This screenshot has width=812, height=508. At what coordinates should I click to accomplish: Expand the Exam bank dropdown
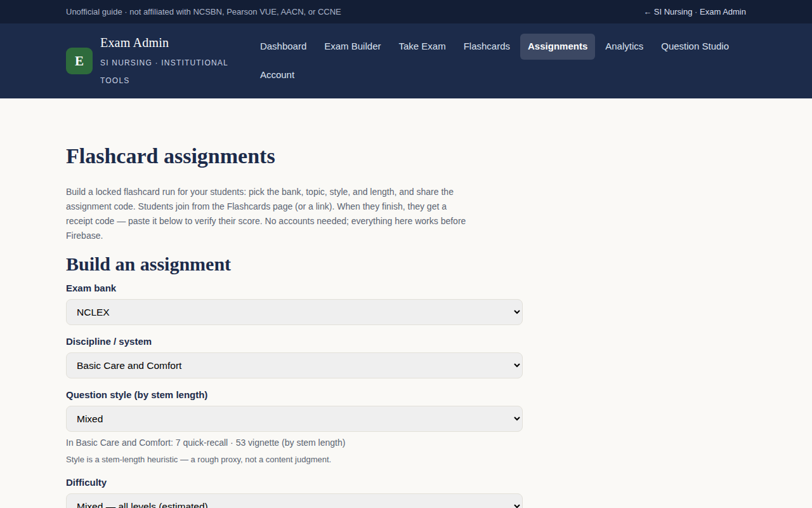[x=294, y=312]
